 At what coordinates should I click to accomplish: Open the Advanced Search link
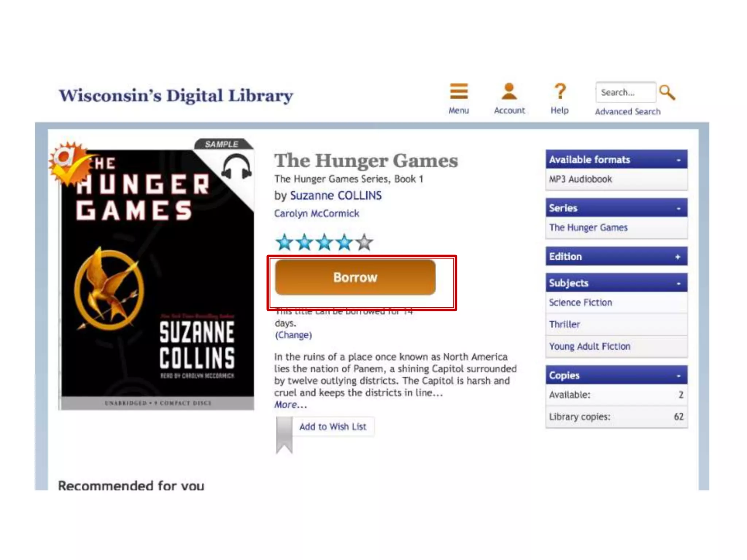click(628, 112)
